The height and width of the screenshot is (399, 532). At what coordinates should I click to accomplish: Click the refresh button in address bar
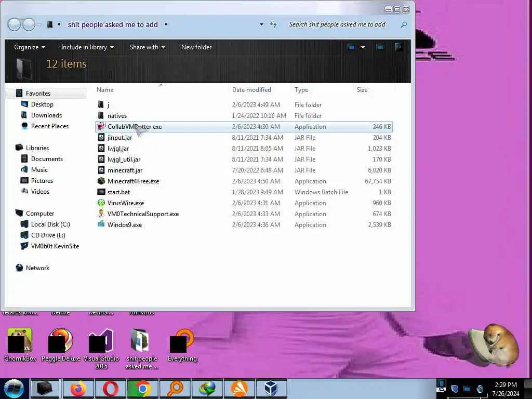pos(273,24)
